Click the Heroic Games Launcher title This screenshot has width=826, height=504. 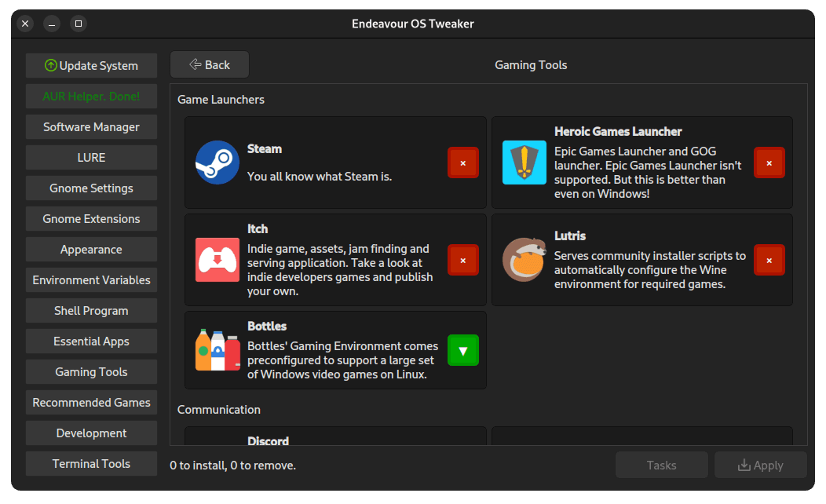pyautogui.click(x=618, y=132)
